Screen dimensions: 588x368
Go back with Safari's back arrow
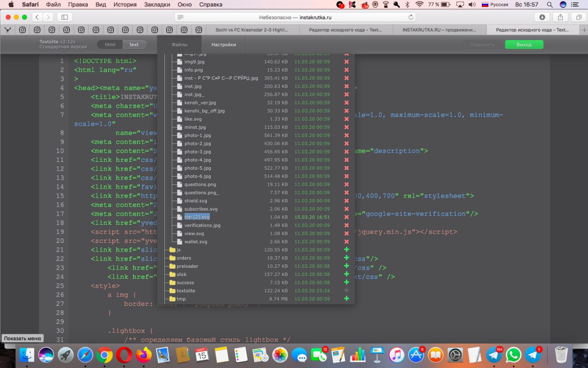coord(37,17)
